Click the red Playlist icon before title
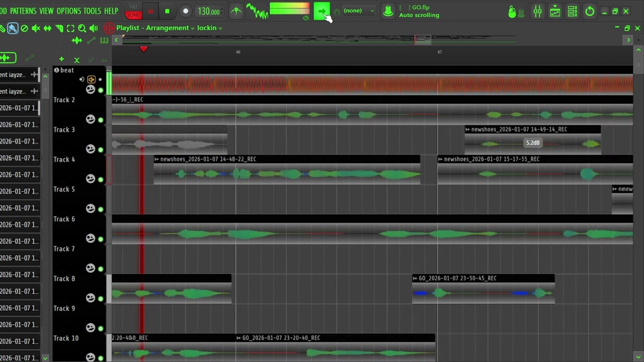Image resolution: width=644 pixels, height=362 pixels. 109,28
